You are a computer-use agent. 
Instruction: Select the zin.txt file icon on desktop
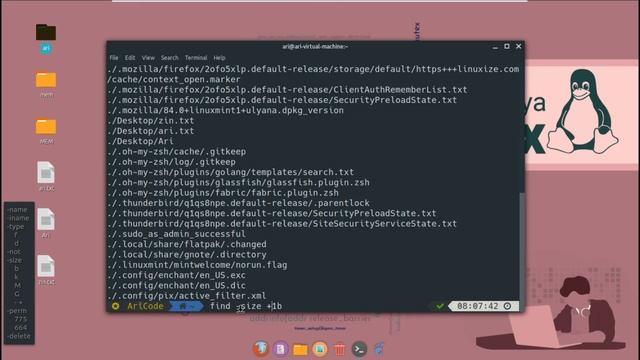[46, 266]
